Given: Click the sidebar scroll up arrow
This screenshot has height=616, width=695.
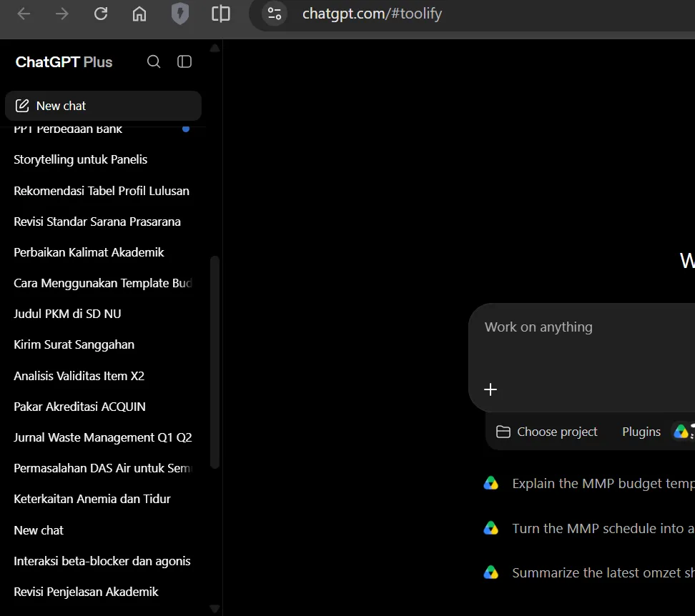Looking at the screenshot, I should (215, 48).
